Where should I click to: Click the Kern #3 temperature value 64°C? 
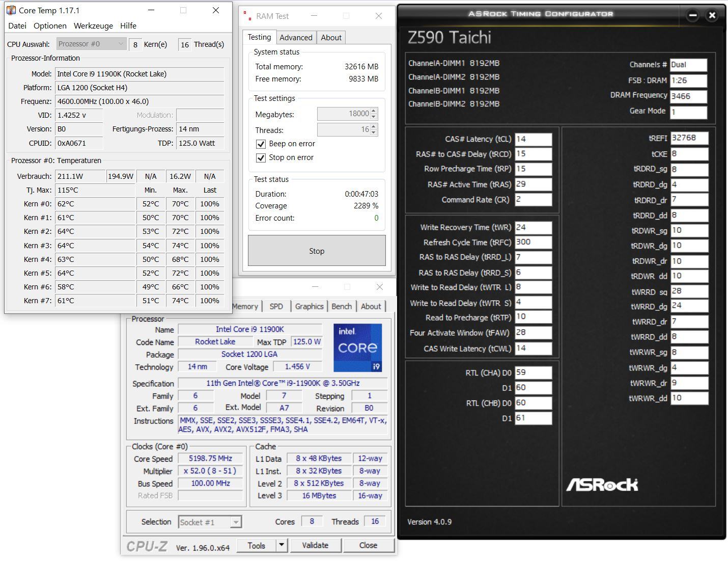(x=95, y=246)
